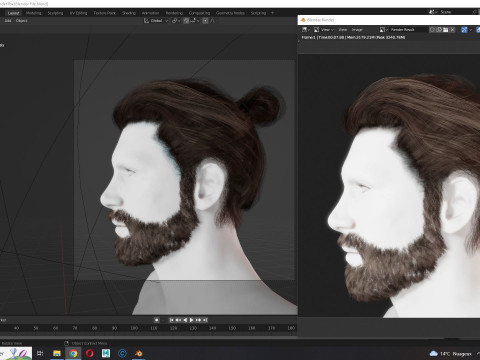Toggle auto keying record button in timeline
Screen dimensions: 480x360
156,320
